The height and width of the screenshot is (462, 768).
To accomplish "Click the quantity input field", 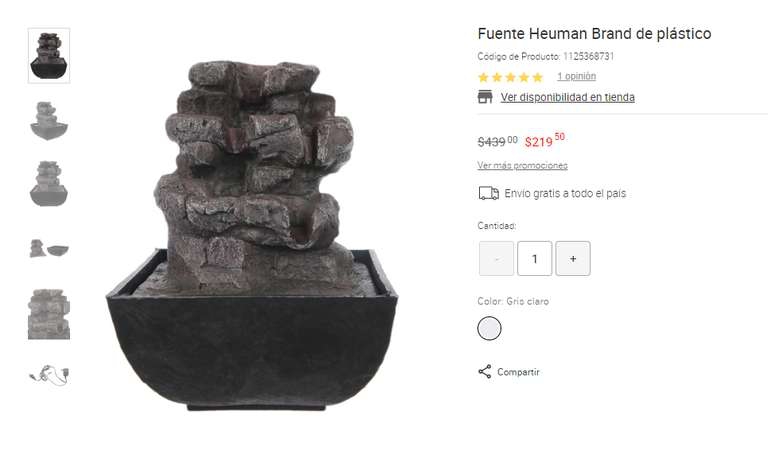I will (x=534, y=258).
